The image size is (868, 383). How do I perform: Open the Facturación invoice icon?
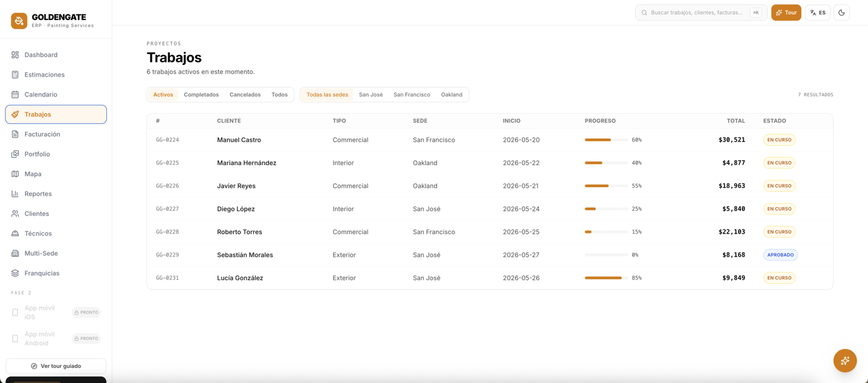pos(15,134)
